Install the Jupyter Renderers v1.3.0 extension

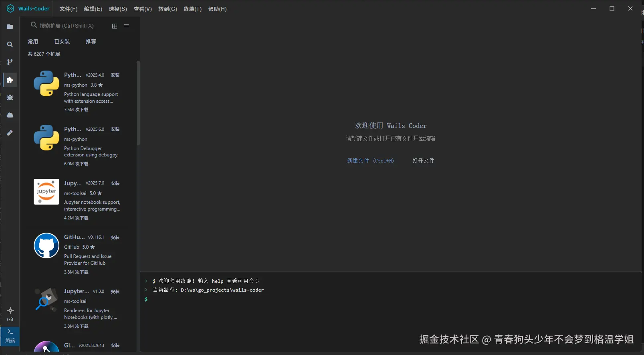pos(115,292)
